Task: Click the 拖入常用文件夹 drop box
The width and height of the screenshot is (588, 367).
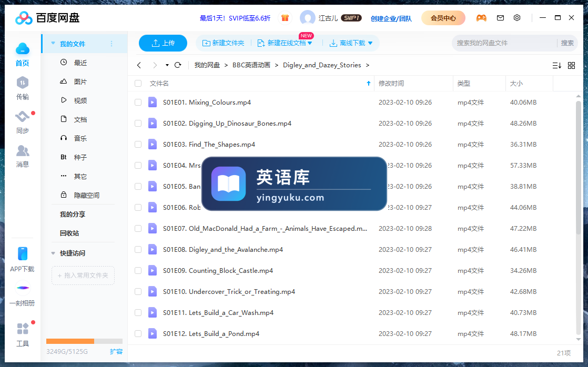Action: 83,276
